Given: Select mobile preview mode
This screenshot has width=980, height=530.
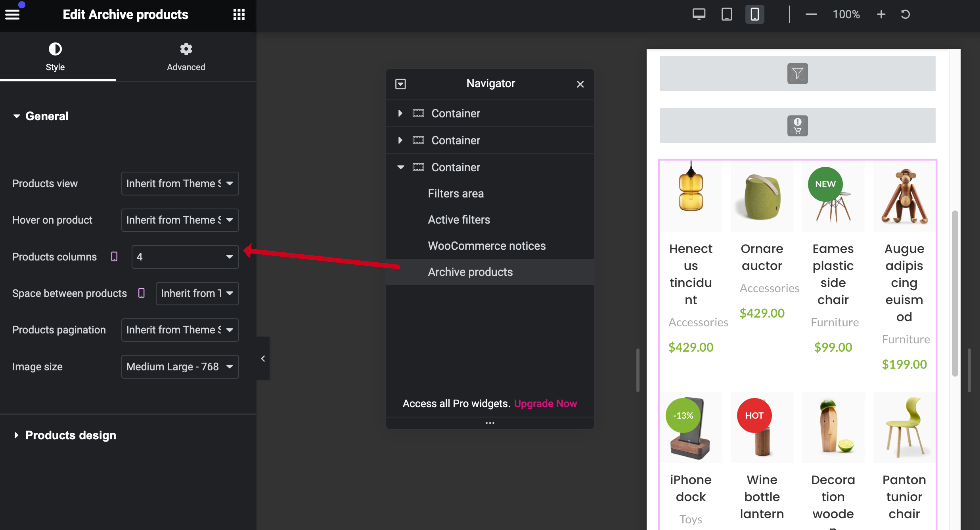Looking at the screenshot, I should tap(754, 14).
